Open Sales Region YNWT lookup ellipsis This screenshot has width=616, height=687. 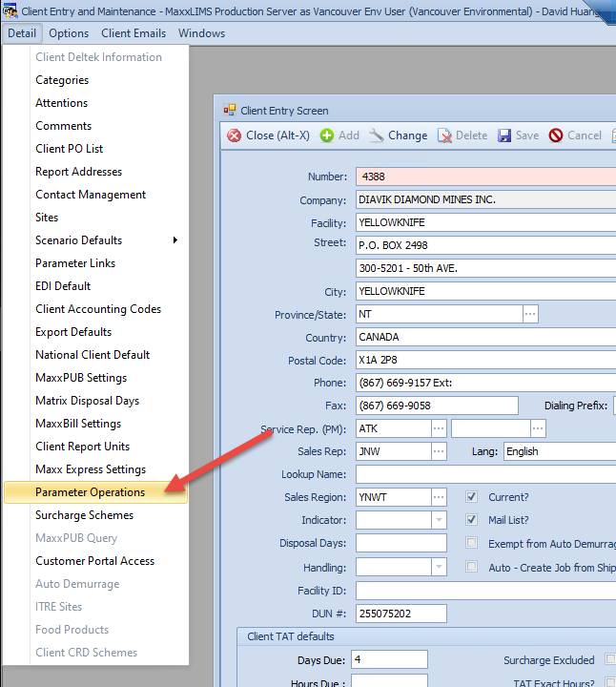[439, 497]
